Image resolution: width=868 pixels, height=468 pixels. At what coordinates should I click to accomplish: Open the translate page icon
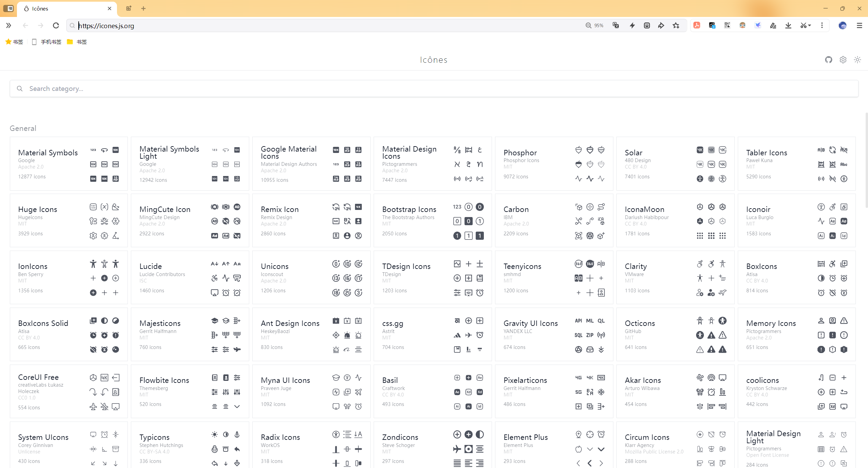(616, 25)
